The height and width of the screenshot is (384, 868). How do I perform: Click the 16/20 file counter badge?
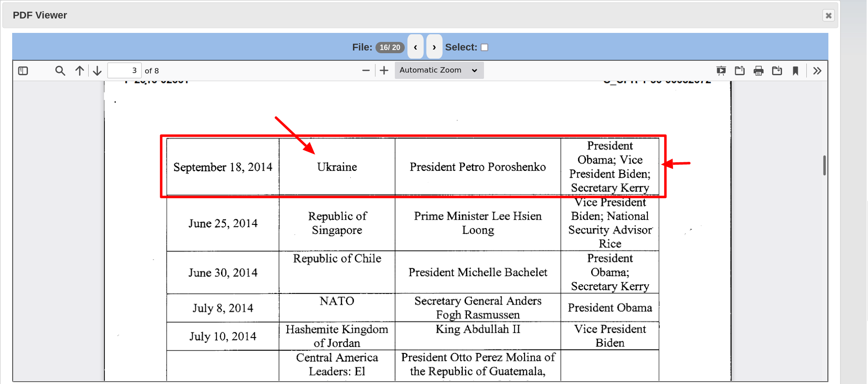390,47
